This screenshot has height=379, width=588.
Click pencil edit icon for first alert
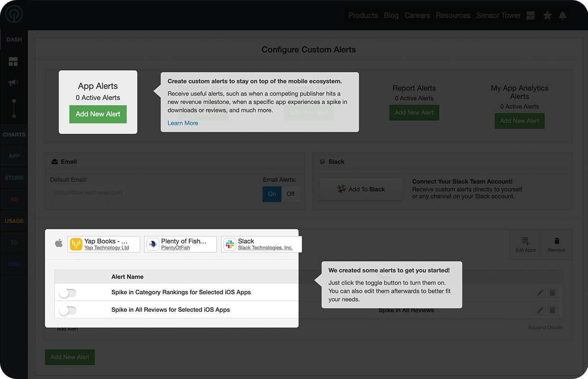click(540, 293)
